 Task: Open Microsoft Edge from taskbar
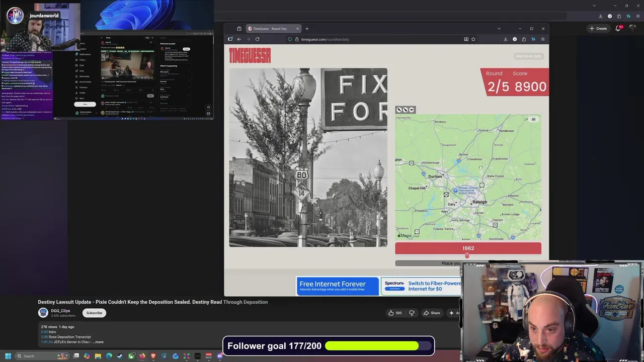109,356
